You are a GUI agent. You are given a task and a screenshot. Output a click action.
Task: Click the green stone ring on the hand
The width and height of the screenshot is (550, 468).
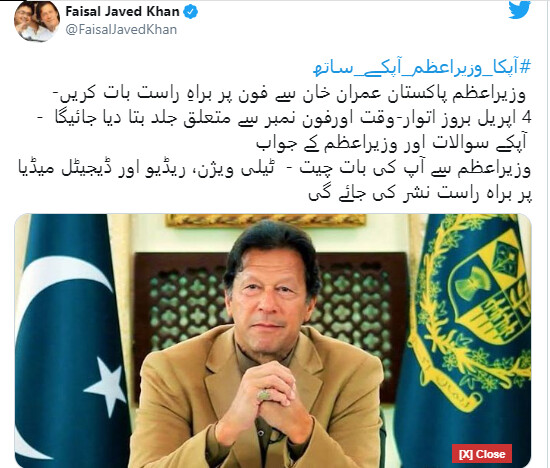coord(263,395)
